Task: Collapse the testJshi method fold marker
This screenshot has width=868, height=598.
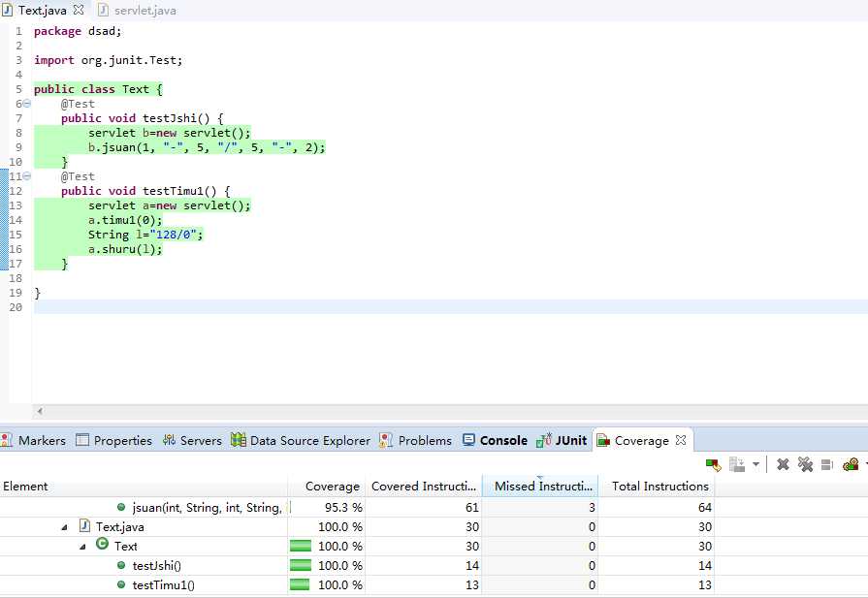Action: pyautogui.click(x=26, y=104)
